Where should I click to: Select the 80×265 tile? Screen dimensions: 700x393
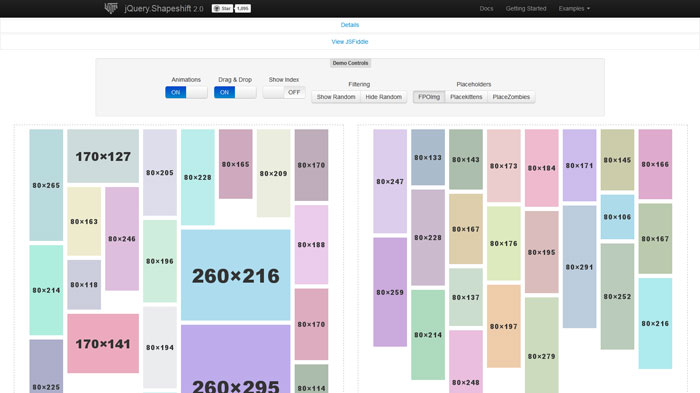click(46, 185)
